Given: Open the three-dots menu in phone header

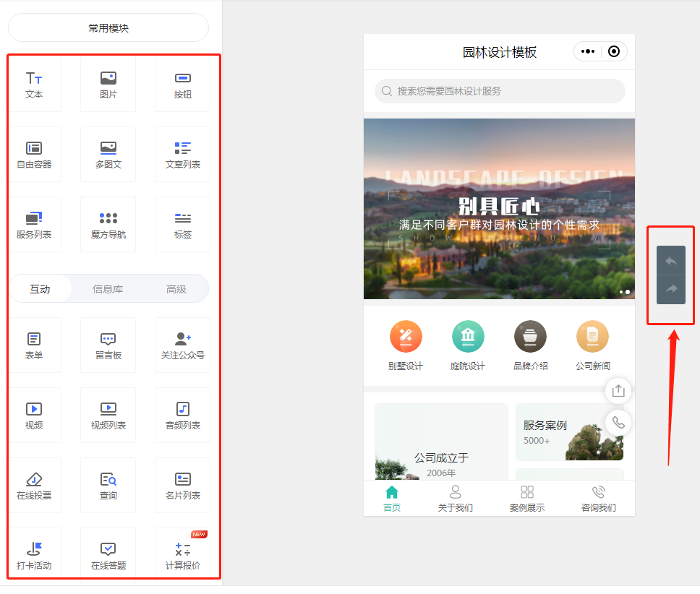Looking at the screenshot, I should pos(587,52).
